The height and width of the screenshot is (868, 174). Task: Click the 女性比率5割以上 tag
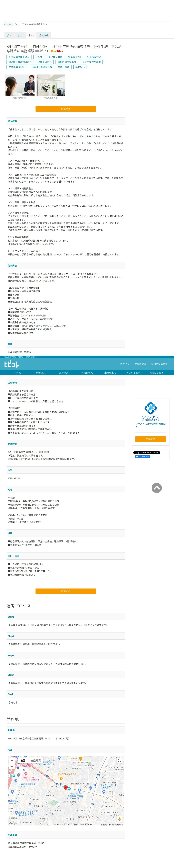[x=17, y=67]
